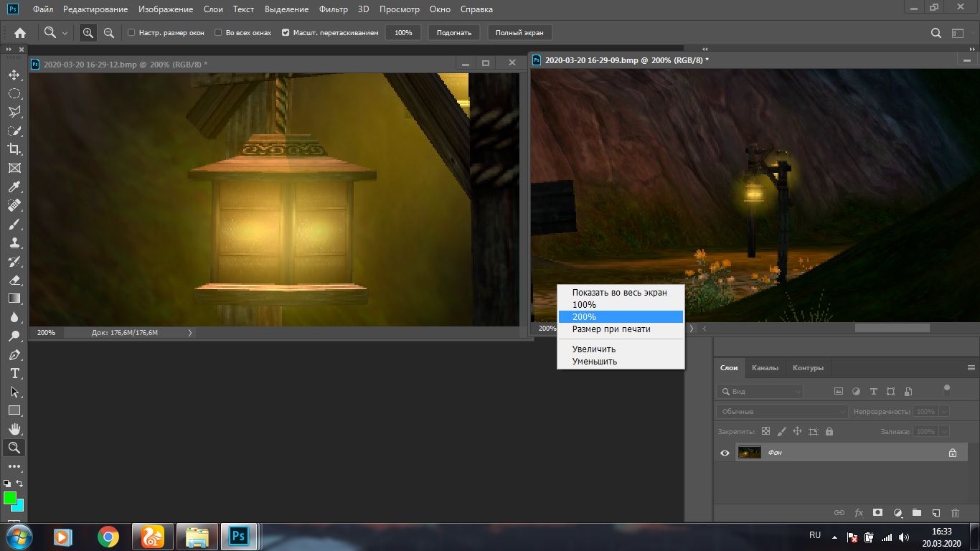Toggle lock image pixels brush icon

pos(781,432)
